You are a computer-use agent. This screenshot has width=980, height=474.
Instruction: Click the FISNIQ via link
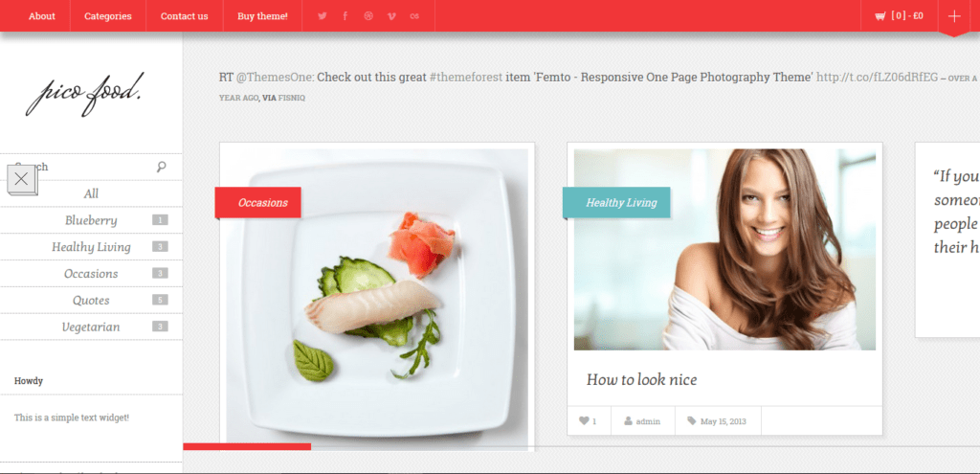292,99
